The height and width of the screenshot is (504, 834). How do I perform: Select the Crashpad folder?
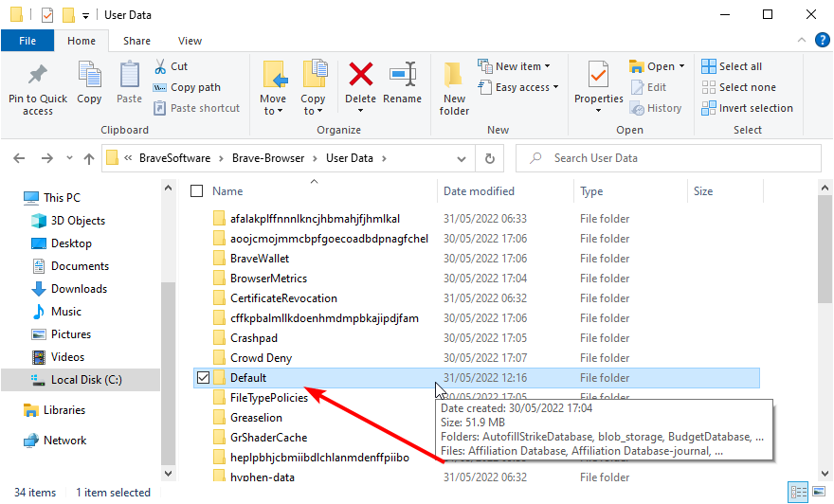pos(254,338)
